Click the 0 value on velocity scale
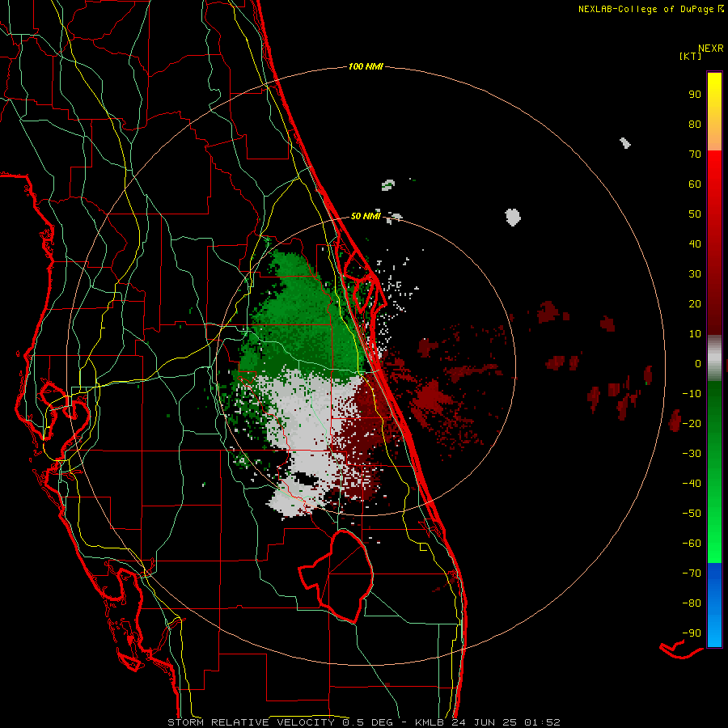Screen dimensions: 728x728 tap(698, 364)
